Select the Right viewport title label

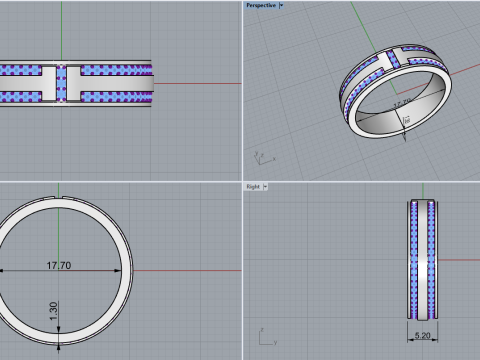click(x=253, y=187)
